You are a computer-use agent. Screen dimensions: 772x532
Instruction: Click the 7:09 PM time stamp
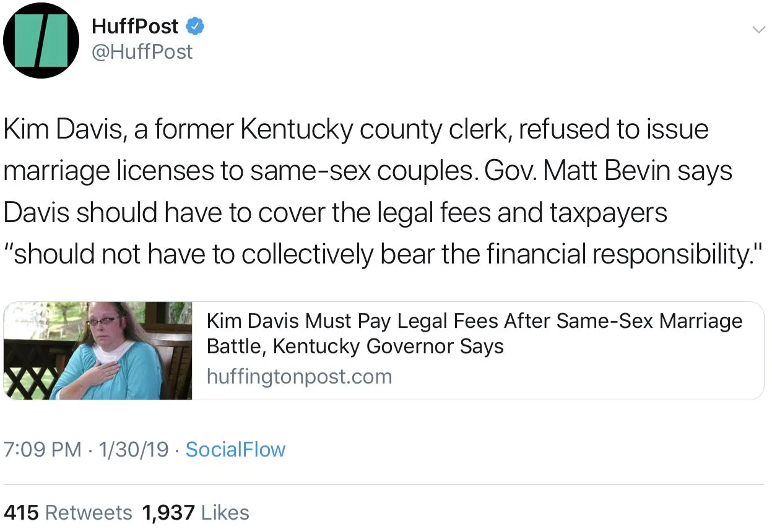tap(42, 450)
